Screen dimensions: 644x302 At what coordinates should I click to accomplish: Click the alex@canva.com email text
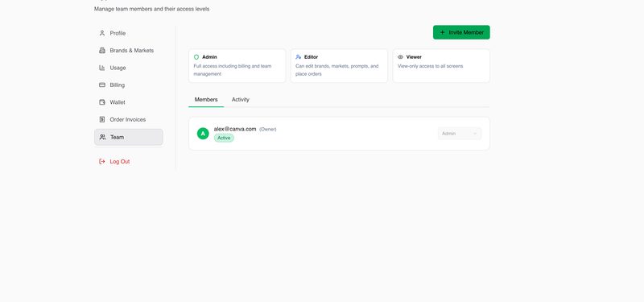pyautogui.click(x=235, y=129)
